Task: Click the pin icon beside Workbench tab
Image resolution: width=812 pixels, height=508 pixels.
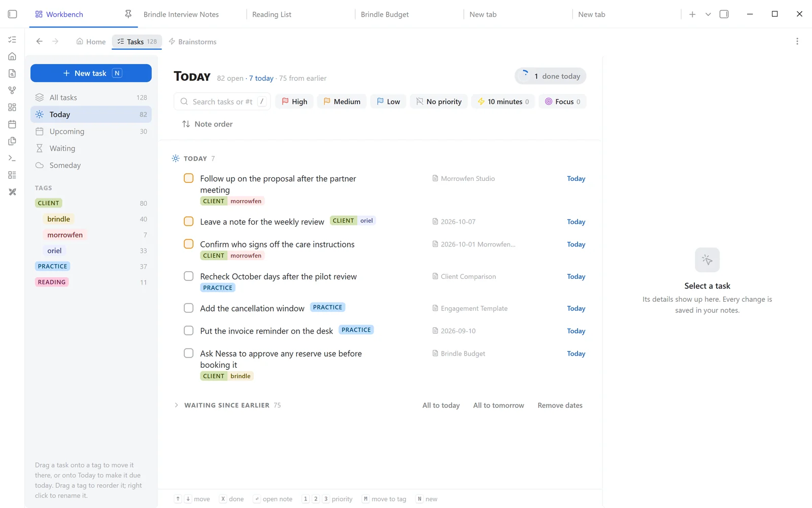Action: click(128, 14)
